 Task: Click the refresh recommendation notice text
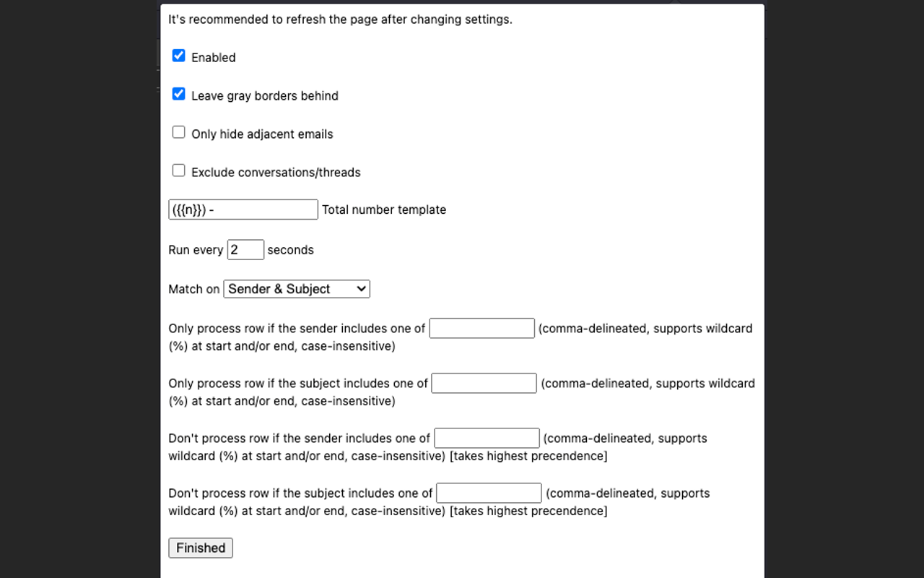pos(339,20)
